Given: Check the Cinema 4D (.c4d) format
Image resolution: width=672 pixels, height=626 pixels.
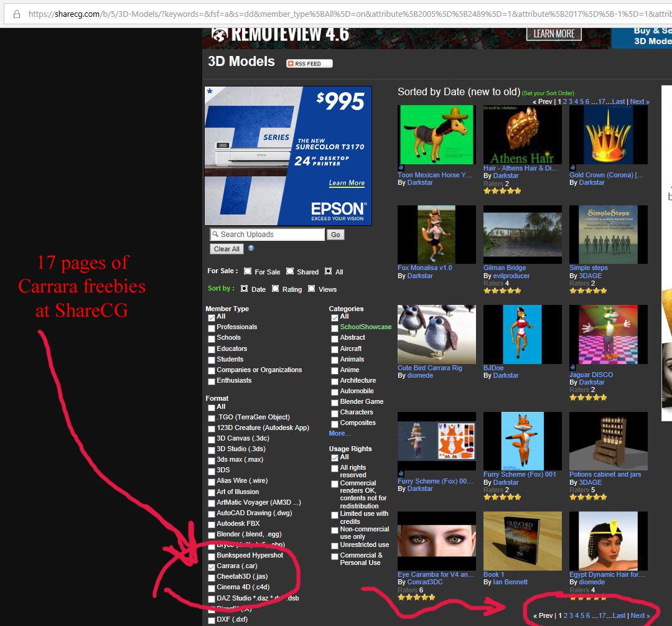Looking at the screenshot, I should [x=212, y=588].
